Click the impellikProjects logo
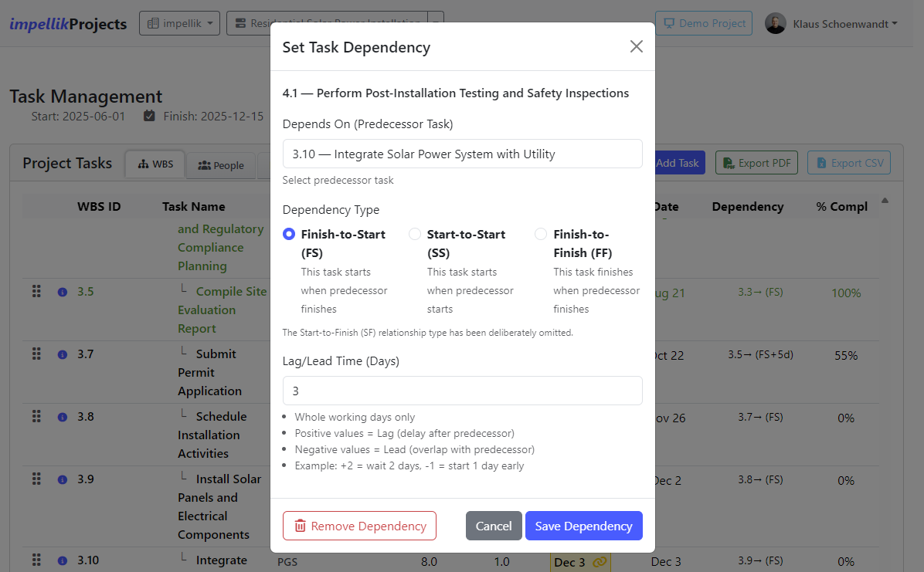The height and width of the screenshot is (572, 924). tap(68, 24)
